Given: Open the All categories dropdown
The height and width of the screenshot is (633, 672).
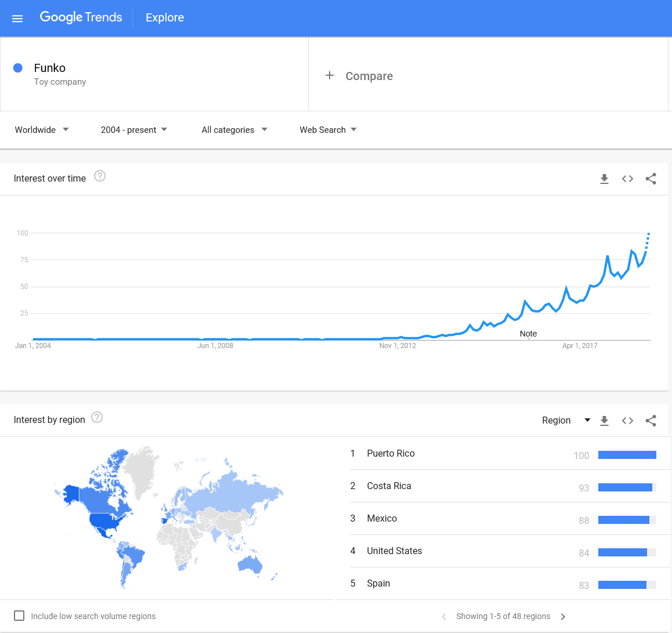Looking at the screenshot, I should coord(234,129).
